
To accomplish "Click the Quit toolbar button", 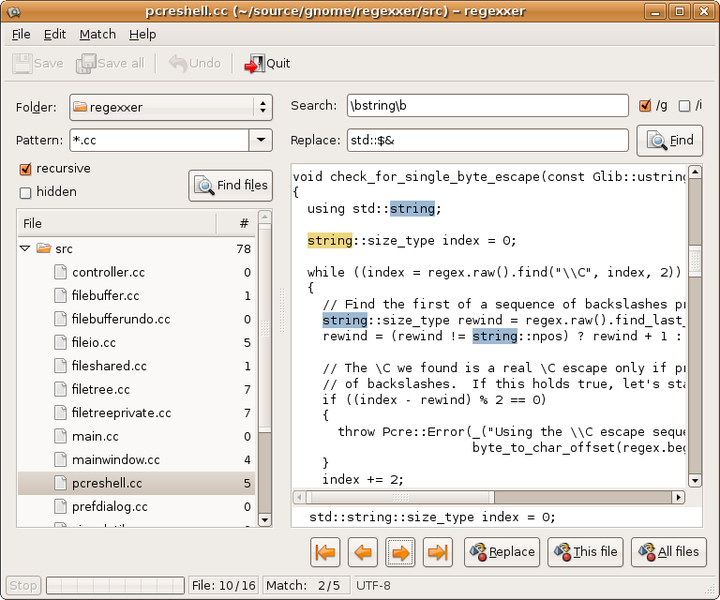I will coord(267,63).
